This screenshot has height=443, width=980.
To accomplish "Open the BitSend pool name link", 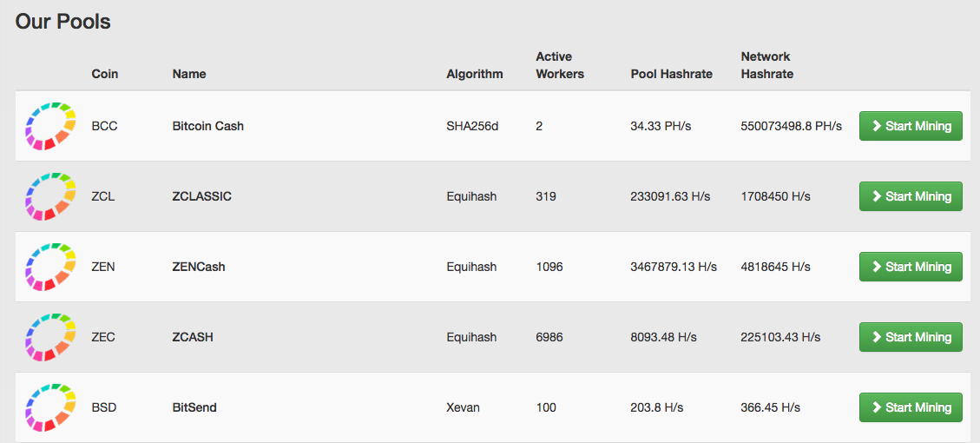I will tap(194, 407).
